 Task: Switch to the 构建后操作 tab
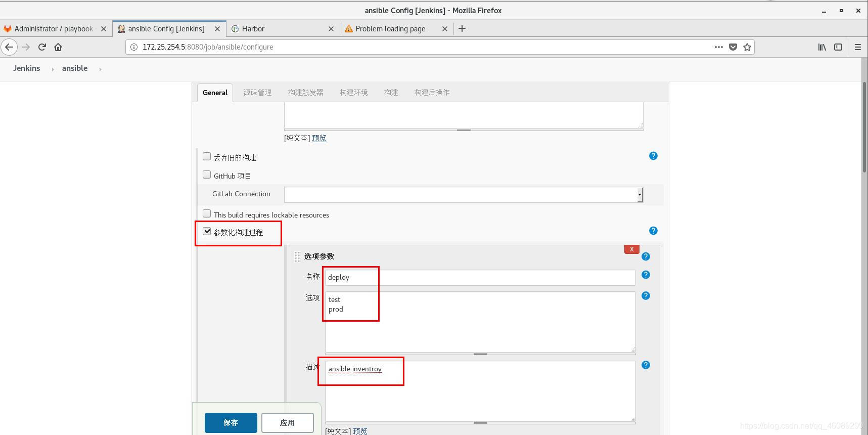point(432,93)
